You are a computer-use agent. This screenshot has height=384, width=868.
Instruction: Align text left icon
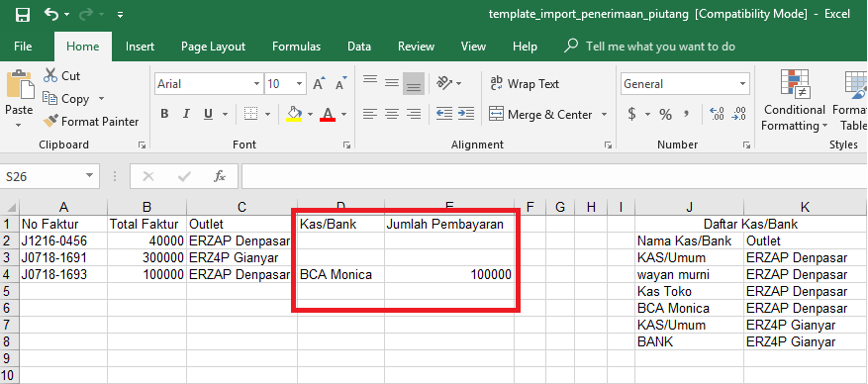[x=370, y=114]
